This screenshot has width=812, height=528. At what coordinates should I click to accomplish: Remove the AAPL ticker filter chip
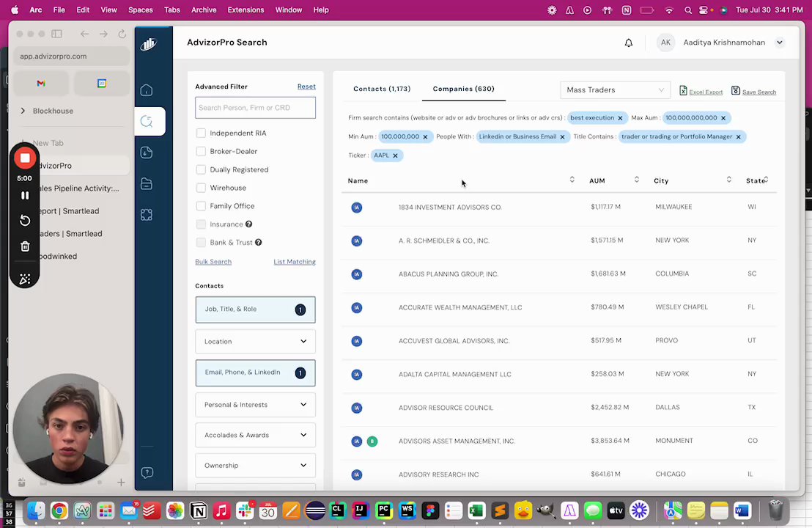coord(395,155)
